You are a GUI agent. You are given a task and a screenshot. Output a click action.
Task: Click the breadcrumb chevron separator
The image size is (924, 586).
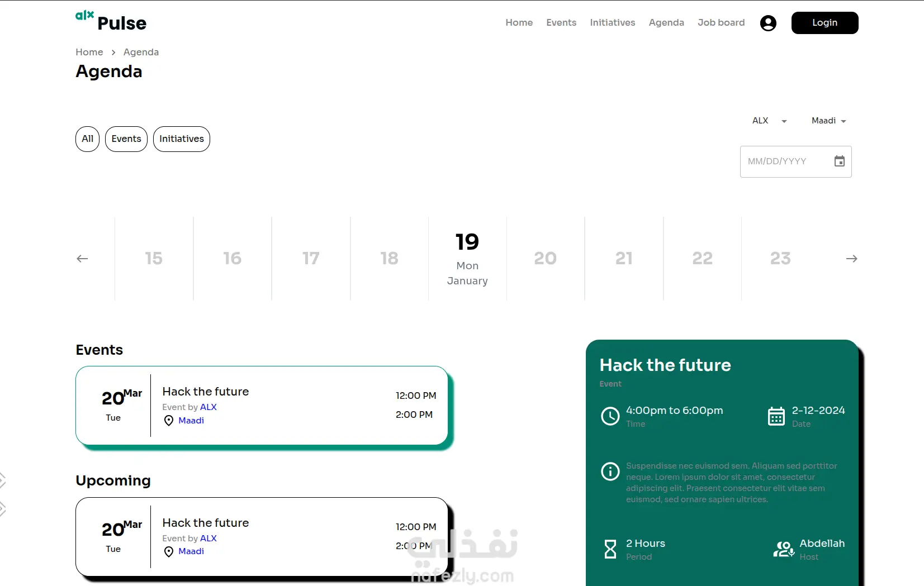113,53
